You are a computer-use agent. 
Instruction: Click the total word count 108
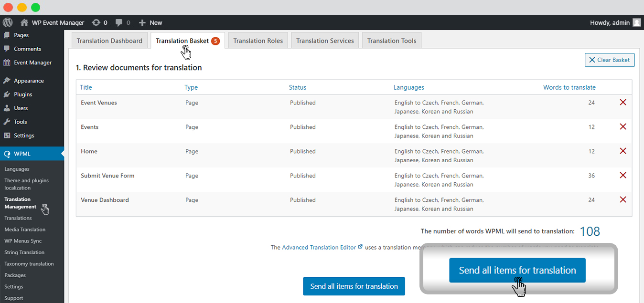(590, 231)
